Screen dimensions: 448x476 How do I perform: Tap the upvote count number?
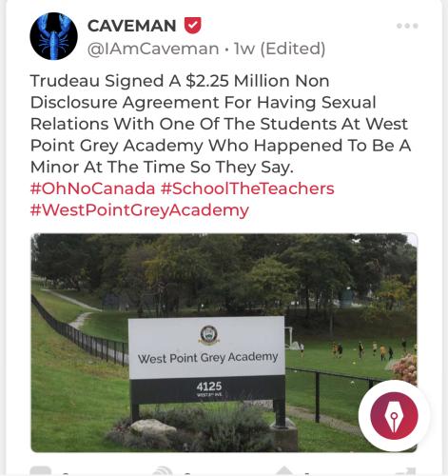point(307,473)
